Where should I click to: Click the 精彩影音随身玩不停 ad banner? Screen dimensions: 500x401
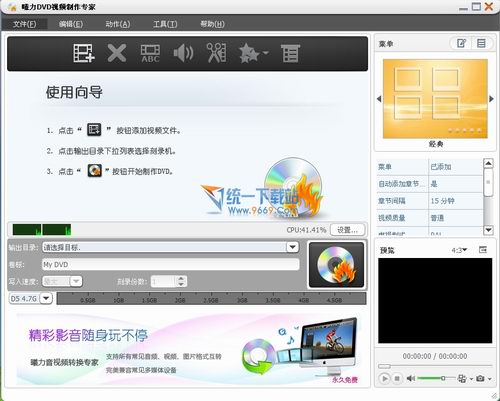click(x=188, y=349)
